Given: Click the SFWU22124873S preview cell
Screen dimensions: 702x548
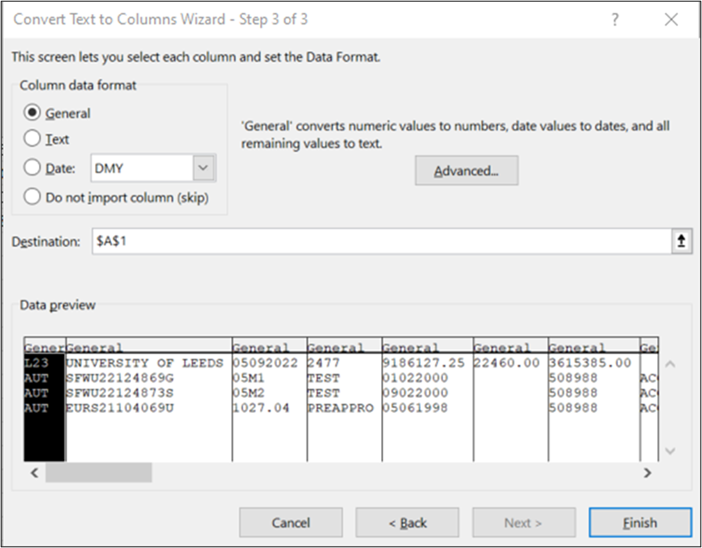Looking at the screenshot, I should 120,393.
